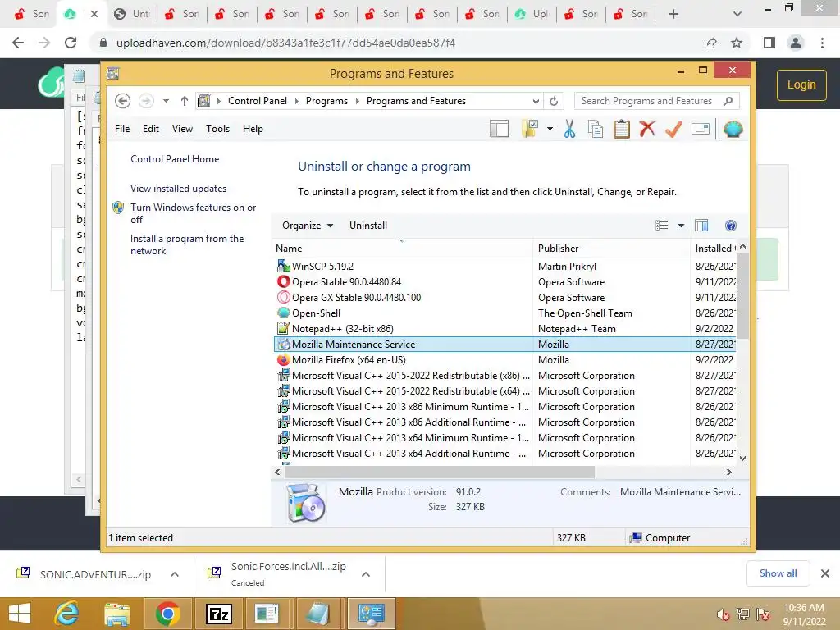Open the Help question mark icon
The width and height of the screenshot is (840, 630).
coord(730,226)
